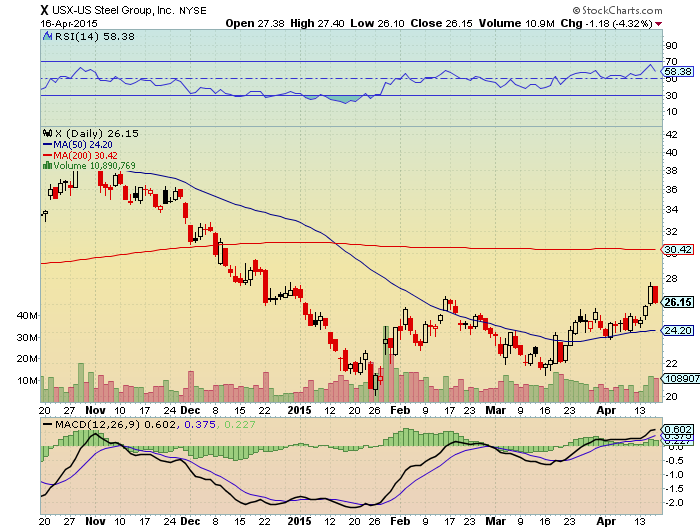Screen dimensions: 700x530
Task: Click the 'Feb' label on price chart axis
Action: tap(400, 410)
